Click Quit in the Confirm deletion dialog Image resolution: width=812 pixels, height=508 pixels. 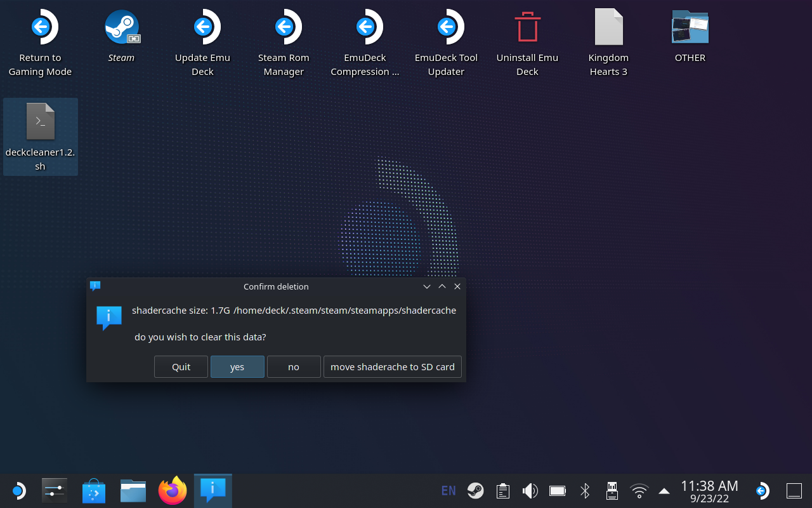(x=181, y=367)
